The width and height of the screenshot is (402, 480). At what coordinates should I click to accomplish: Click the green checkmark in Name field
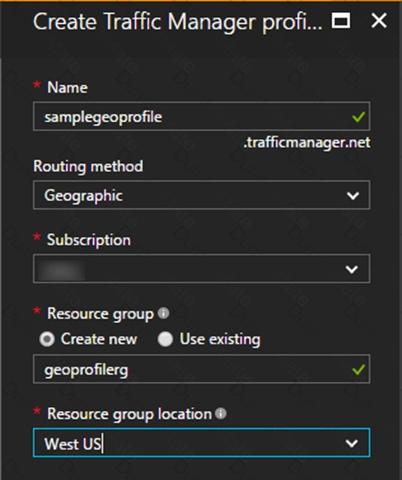click(358, 117)
